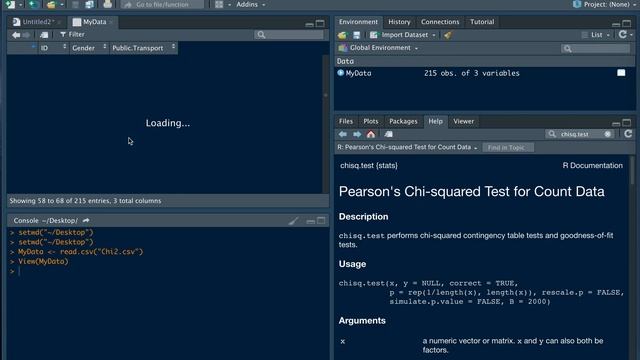Open the Global Environment dropdown
The image size is (640, 360).
[378, 48]
